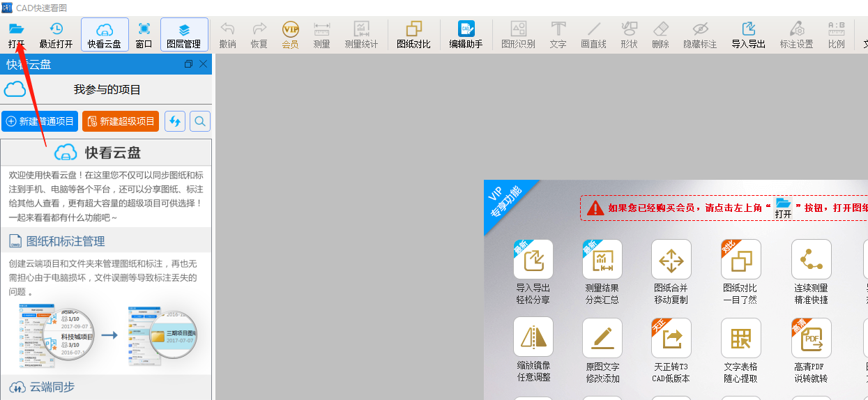Click the 云端同步 section header

[x=106, y=387]
